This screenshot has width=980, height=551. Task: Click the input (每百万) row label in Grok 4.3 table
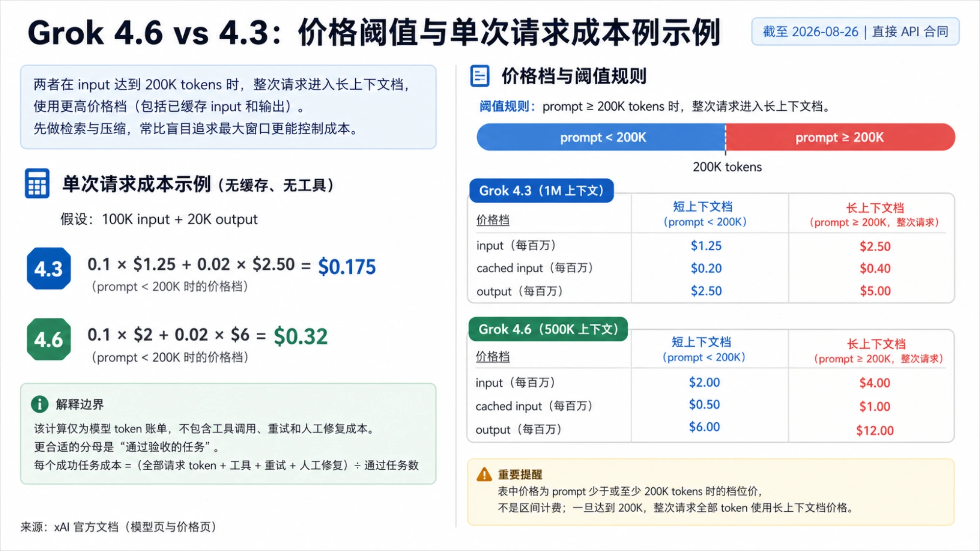(516, 245)
